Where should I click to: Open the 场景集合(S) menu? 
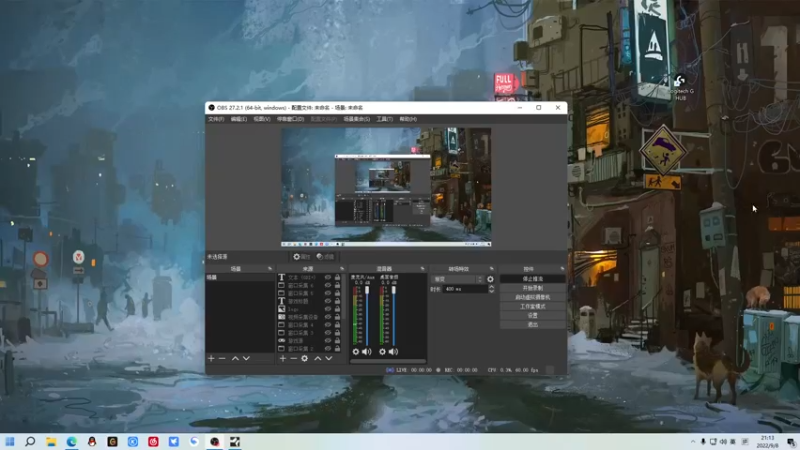tap(357, 119)
